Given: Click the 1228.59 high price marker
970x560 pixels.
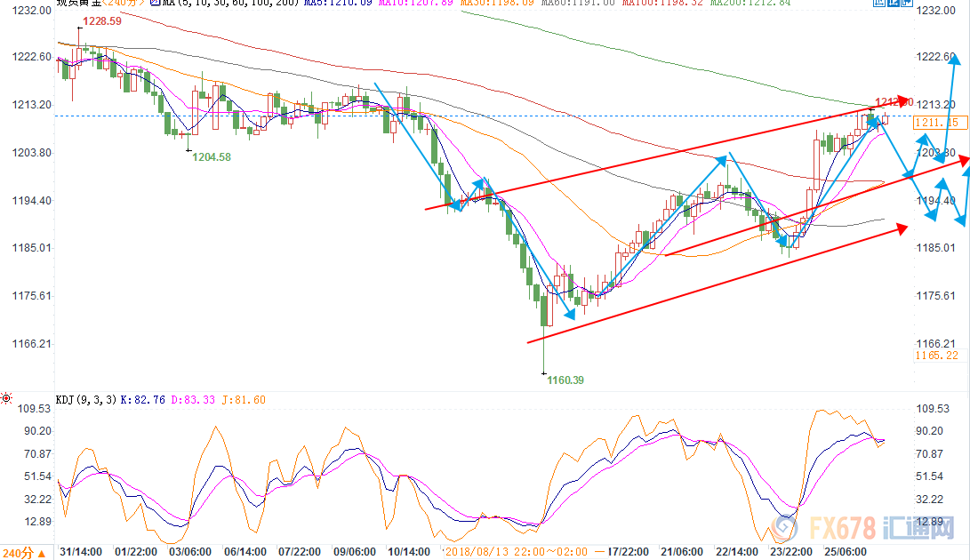Looking at the screenshot, I should (103, 20).
